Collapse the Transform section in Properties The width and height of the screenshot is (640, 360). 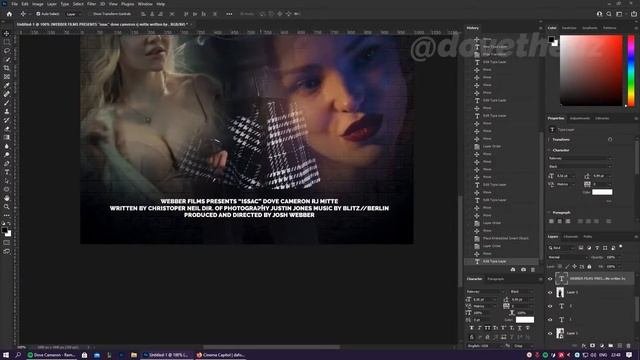click(549, 140)
